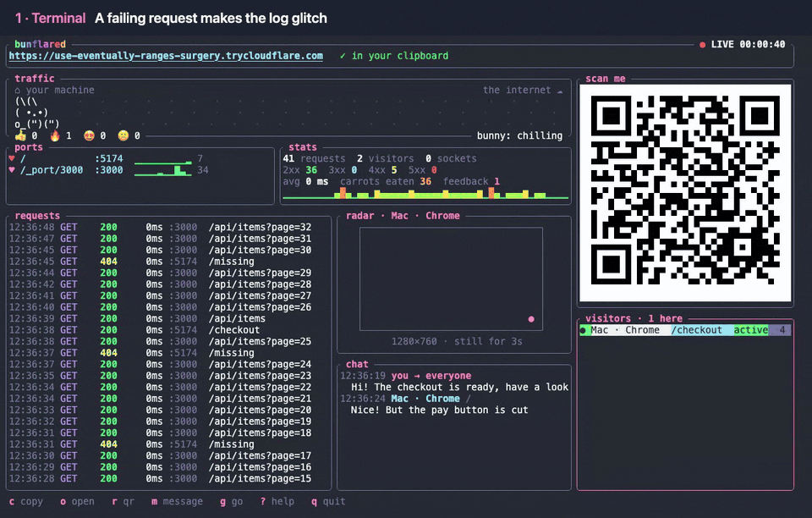812x518 pixels.
Task: Click the '/_port/3000' port path
Action: [x=52, y=170]
